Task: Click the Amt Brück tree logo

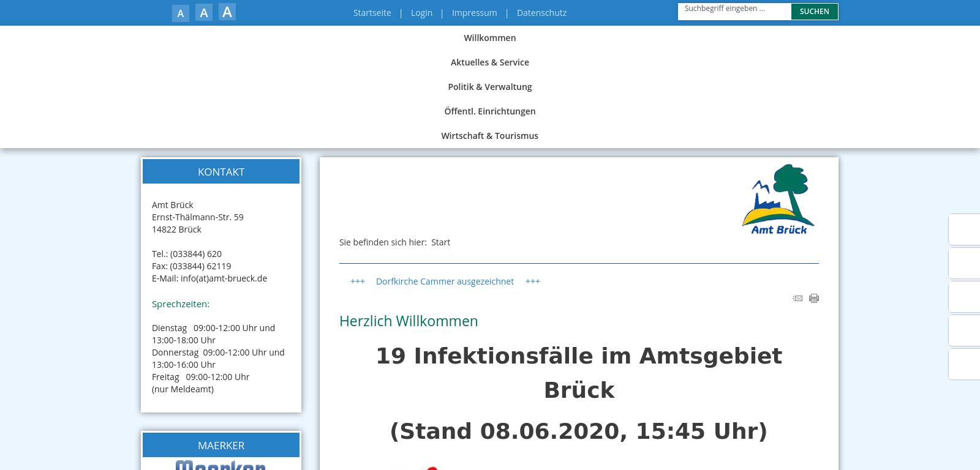Action: click(x=778, y=199)
